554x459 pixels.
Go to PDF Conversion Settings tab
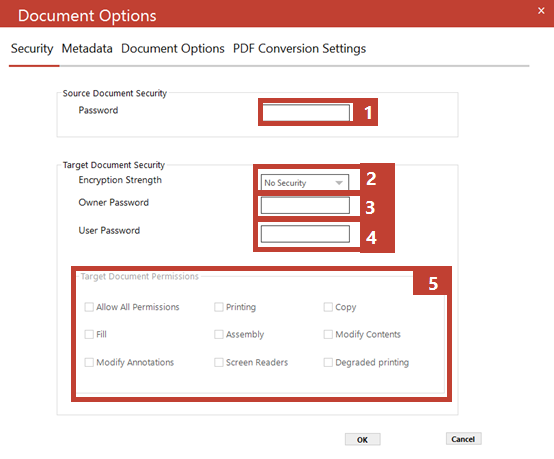[x=299, y=48]
